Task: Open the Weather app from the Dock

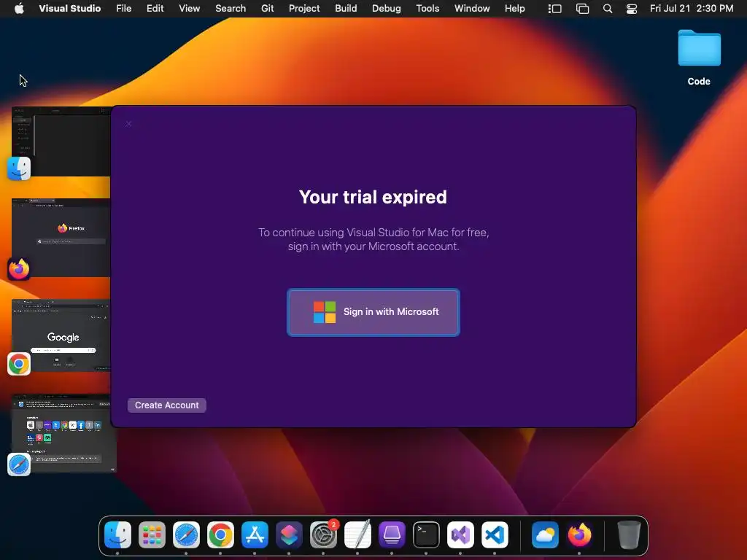Action: (x=545, y=534)
